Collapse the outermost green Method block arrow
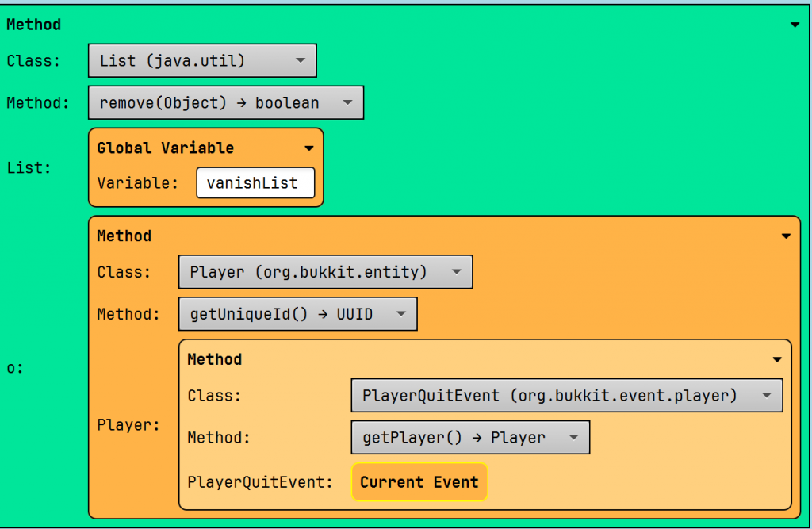This screenshot has width=812, height=529. tap(795, 25)
